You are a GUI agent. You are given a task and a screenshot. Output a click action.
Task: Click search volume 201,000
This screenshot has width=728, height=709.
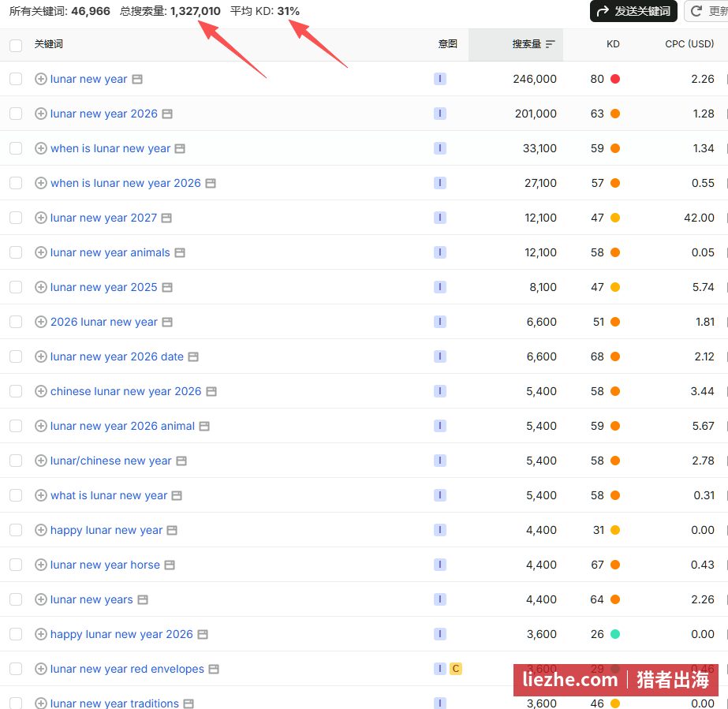[536, 114]
